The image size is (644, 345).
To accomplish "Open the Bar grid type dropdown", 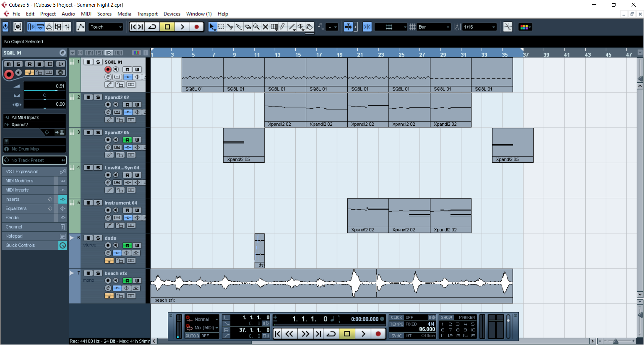I will click(434, 27).
